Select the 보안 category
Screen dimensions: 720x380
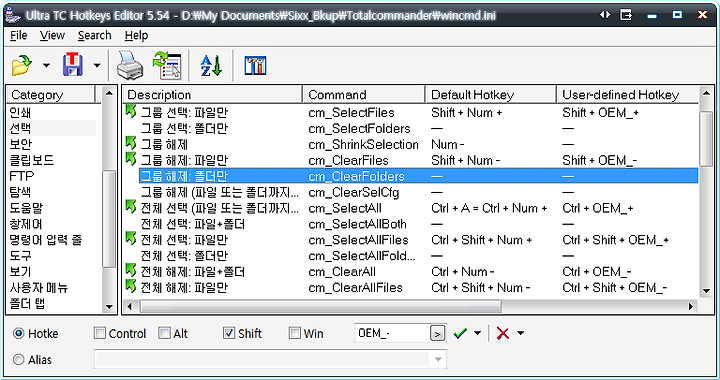21,144
